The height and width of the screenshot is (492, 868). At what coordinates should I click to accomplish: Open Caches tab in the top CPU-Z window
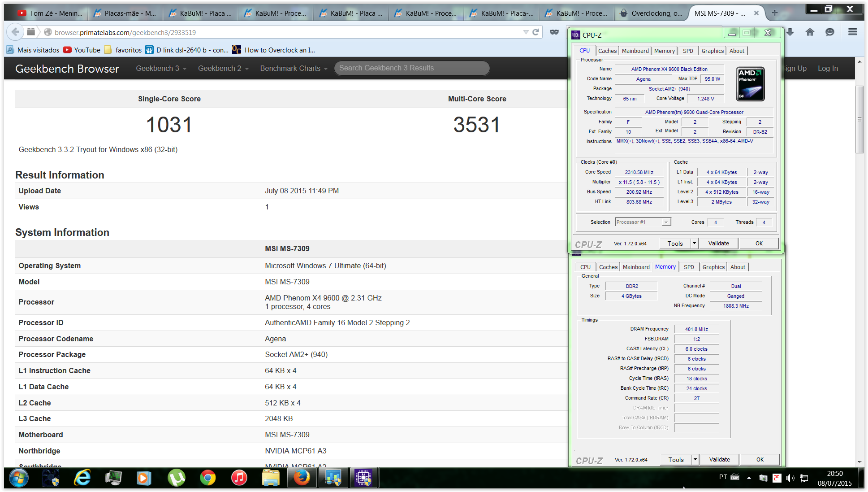coord(607,51)
